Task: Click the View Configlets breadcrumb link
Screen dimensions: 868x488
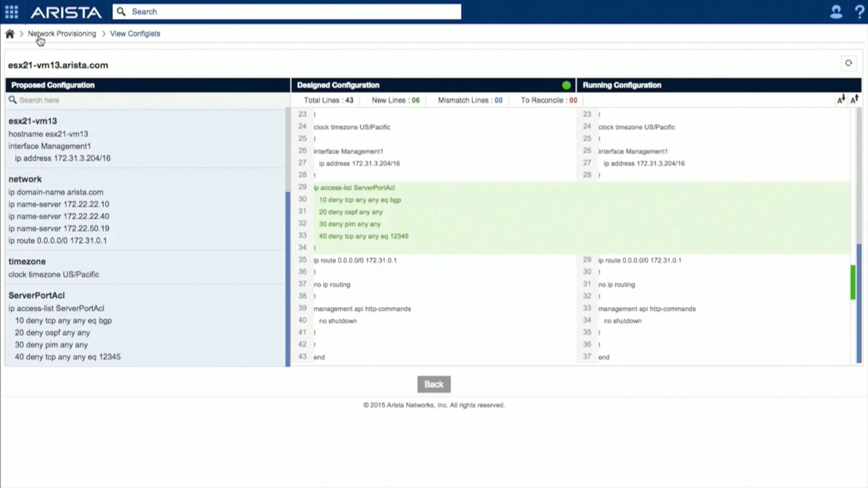Action: pyautogui.click(x=135, y=34)
